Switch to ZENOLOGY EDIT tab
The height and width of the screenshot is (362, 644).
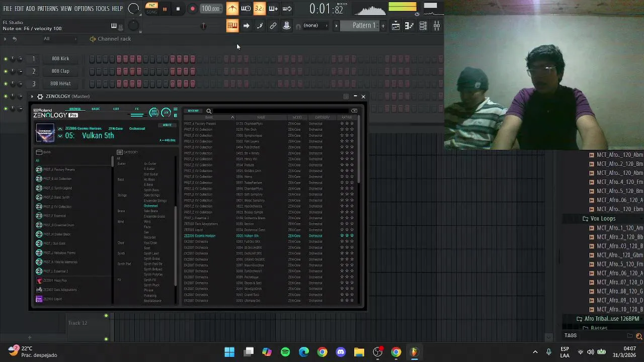(x=116, y=109)
